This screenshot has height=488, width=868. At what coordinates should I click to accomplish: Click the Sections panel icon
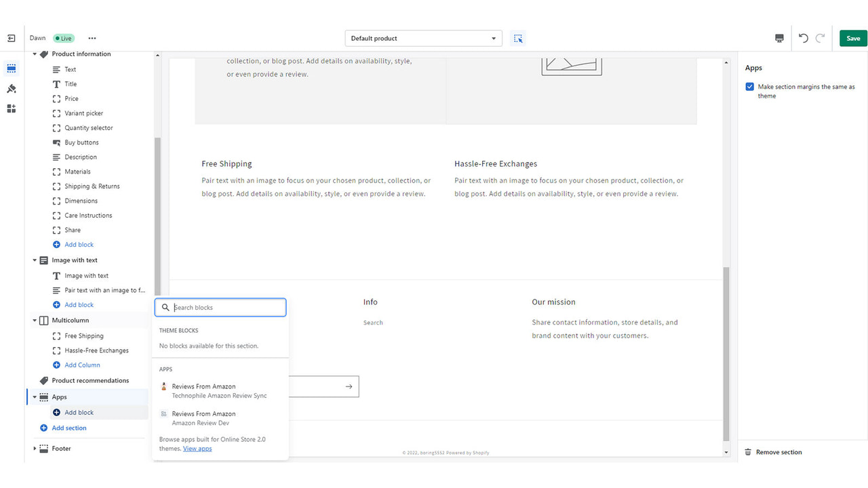pyautogui.click(x=11, y=68)
